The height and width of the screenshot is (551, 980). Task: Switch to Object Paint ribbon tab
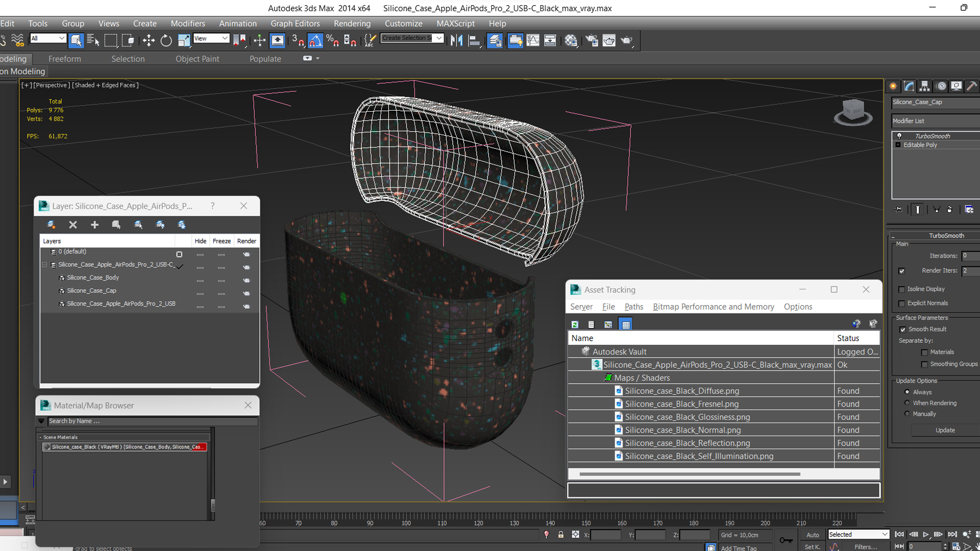click(x=197, y=59)
